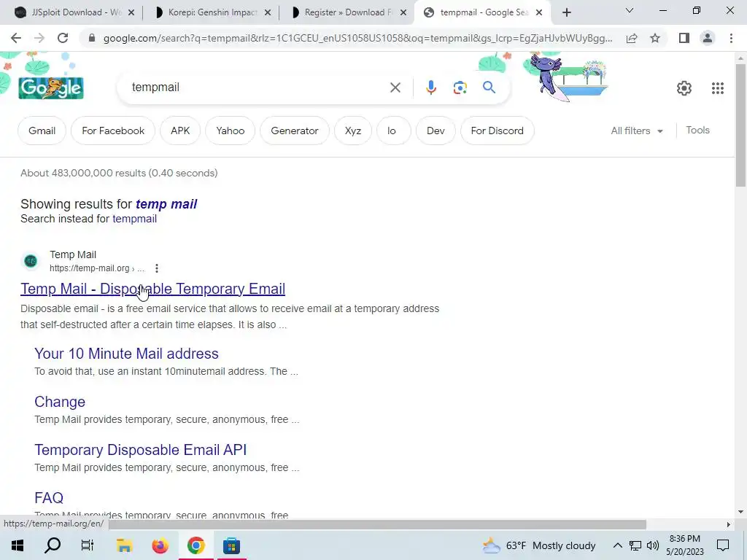The image size is (747, 560).
Task: Open Google quick settings gear
Action: [x=684, y=88]
